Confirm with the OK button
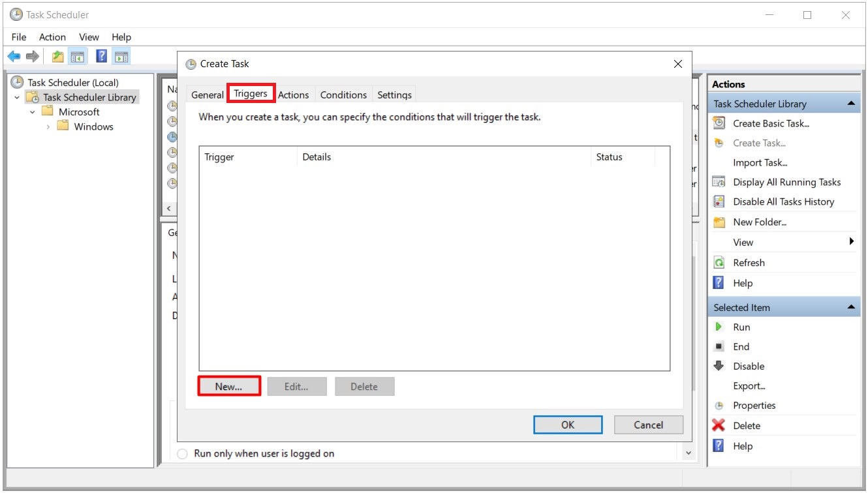This screenshot has width=868, height=493. [x=568, y=425]
